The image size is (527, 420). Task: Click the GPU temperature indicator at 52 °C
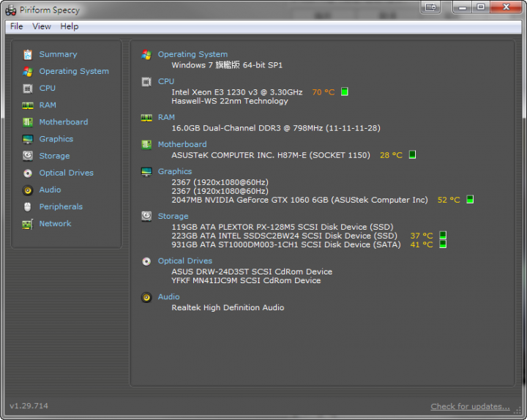point(470,199)
